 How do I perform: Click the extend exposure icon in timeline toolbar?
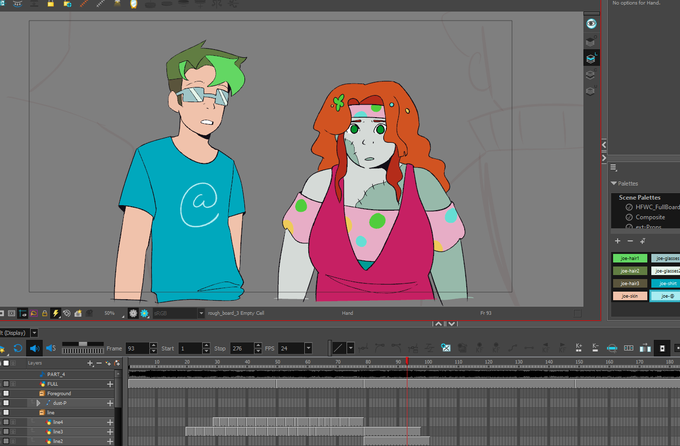coord(645,348)
